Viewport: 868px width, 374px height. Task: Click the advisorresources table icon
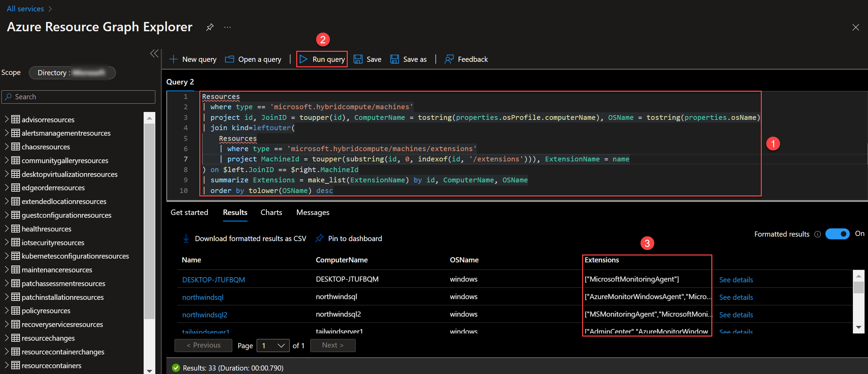tap(15, 120)
